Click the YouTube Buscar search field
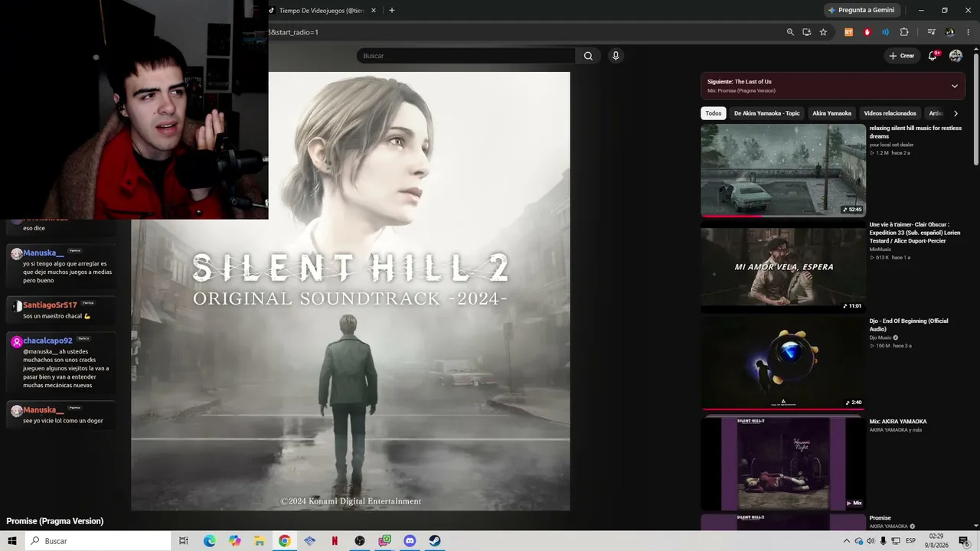Viewport: 980px width, 551px height. [465, 56]
